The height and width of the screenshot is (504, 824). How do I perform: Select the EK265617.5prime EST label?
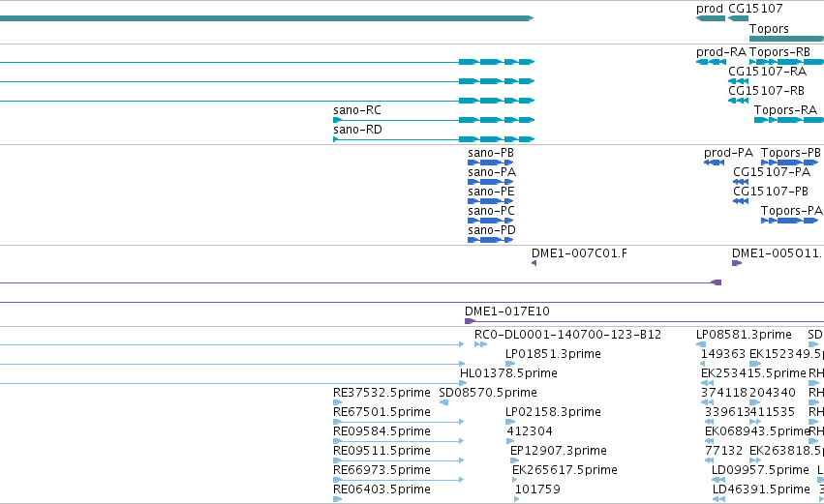coord(565,470)
